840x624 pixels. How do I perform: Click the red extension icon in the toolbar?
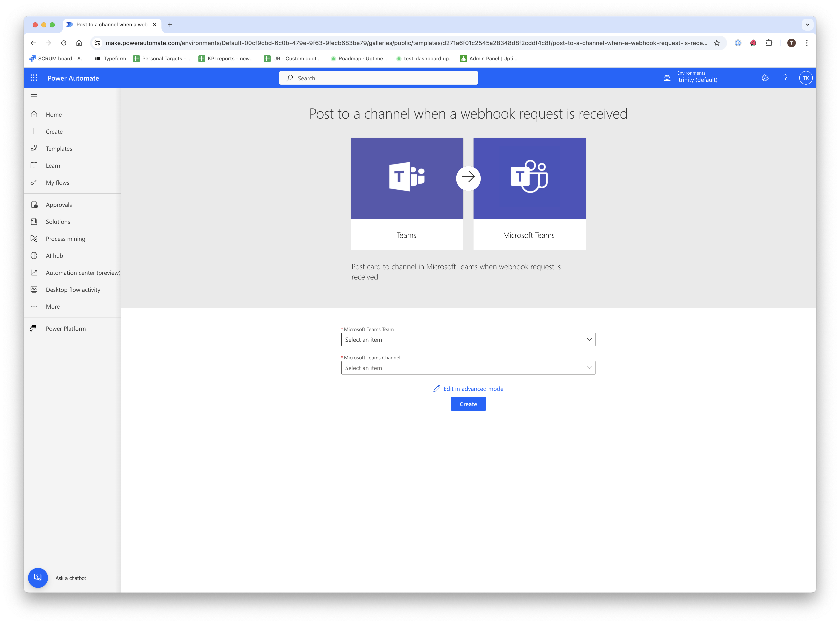pos(753,43)
